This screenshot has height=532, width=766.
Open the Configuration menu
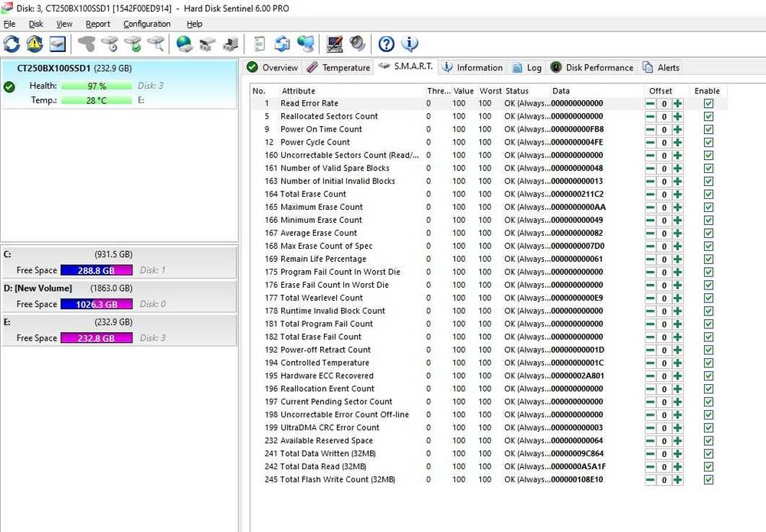coord(146,24)
